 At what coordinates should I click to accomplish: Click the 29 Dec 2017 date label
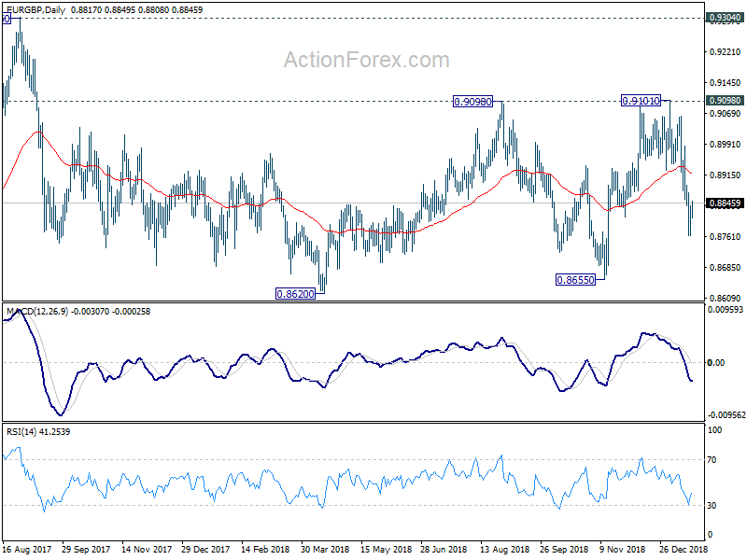(x=205, y=549)
